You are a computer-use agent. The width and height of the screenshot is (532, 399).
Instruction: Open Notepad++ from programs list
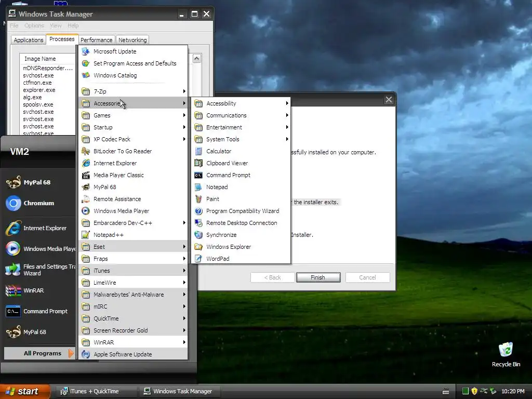coord(133,235)
